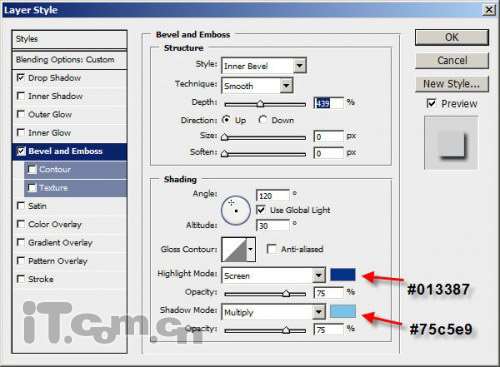Screen dimensions: 500x367
Task: Open the Highlight Mode dropdown showing Screen
Action: [273, 275]
